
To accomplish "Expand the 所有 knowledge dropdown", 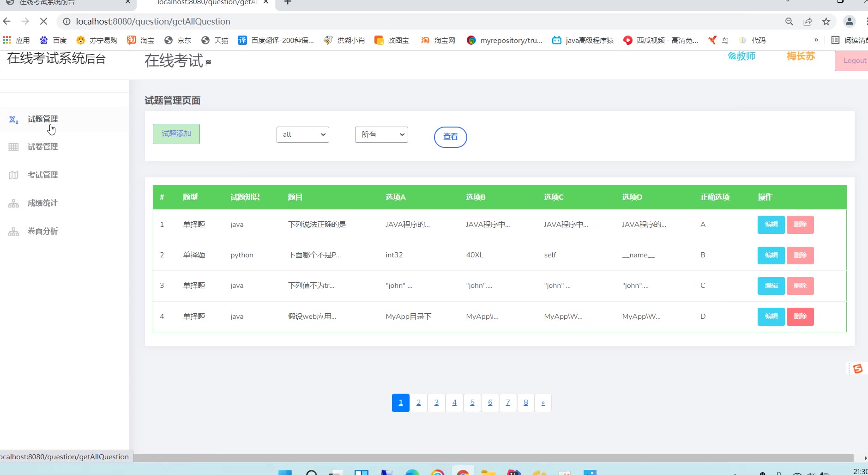I will tap(381, 134).
